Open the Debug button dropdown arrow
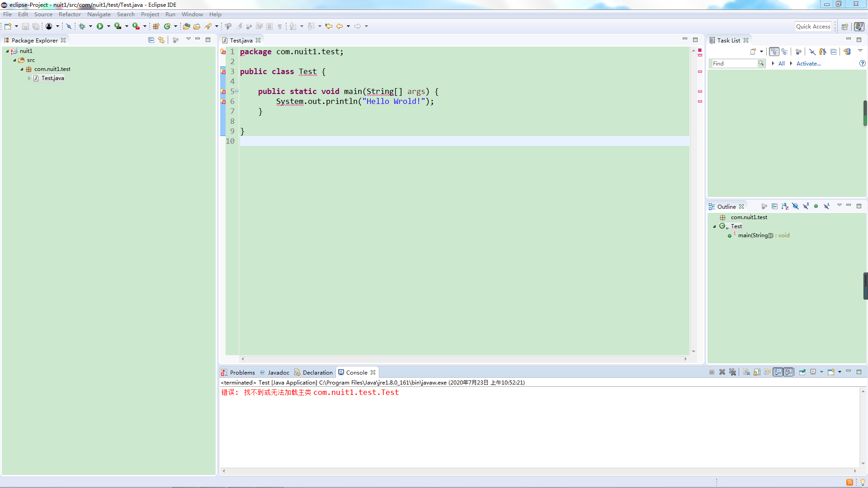868x488 pixels. click(90, 26)
